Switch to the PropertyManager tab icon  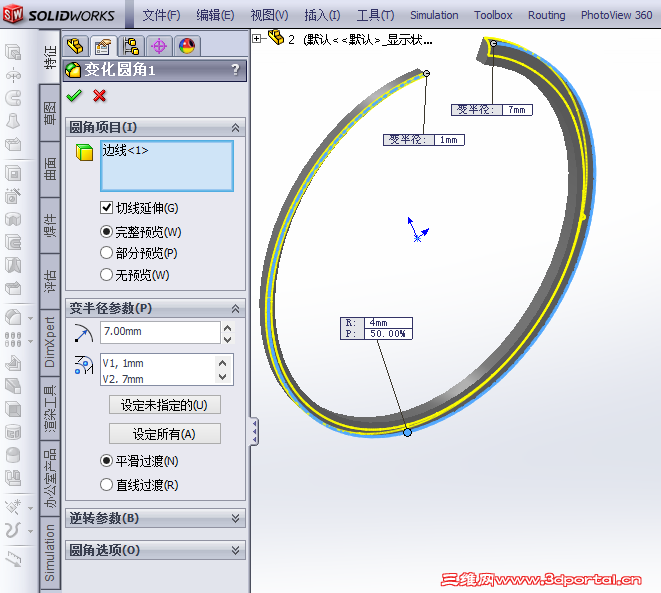[103, 46]
